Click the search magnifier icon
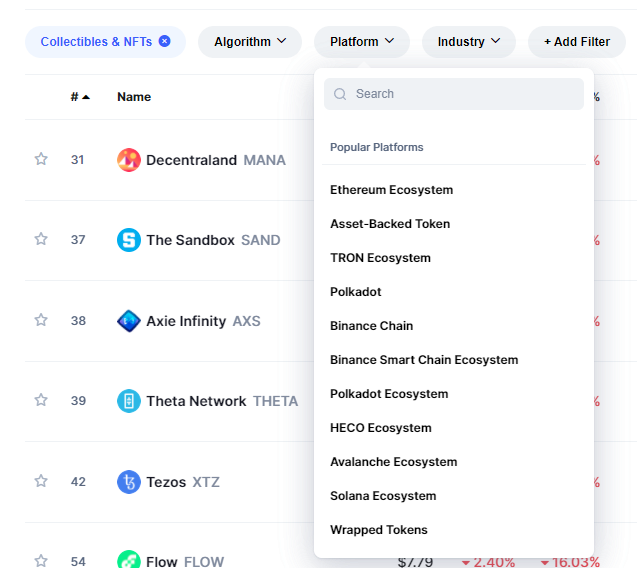The width and height of the screenshot is (637, 568). 340,94
